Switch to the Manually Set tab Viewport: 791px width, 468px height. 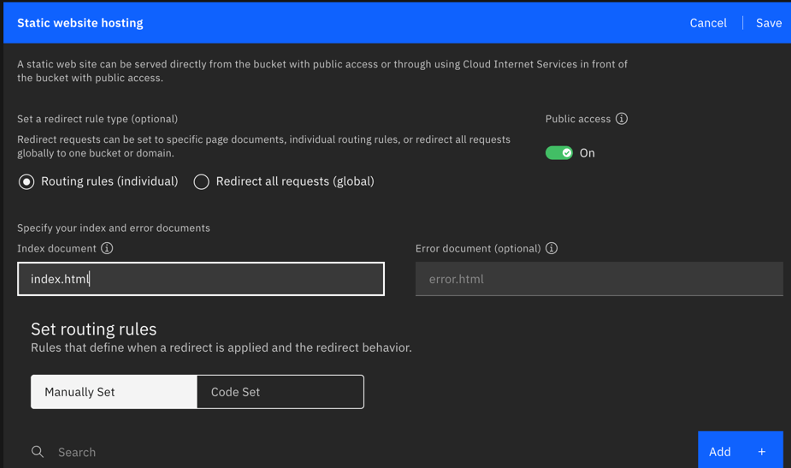114,392
